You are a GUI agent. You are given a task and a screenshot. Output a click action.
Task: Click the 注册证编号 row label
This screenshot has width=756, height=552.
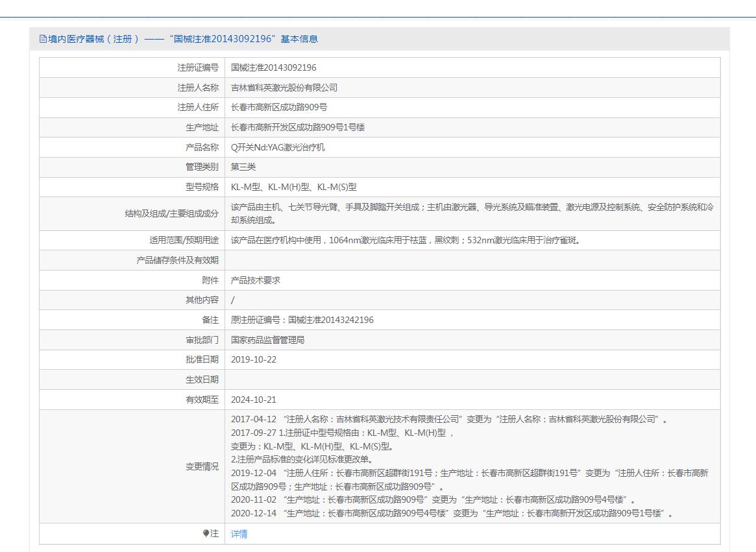198,67
